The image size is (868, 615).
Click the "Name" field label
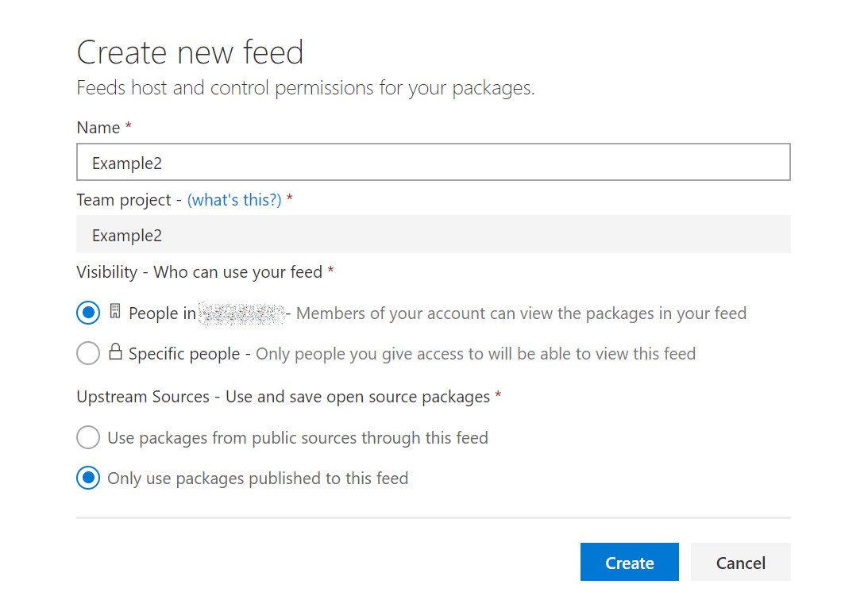pos(98,128)
